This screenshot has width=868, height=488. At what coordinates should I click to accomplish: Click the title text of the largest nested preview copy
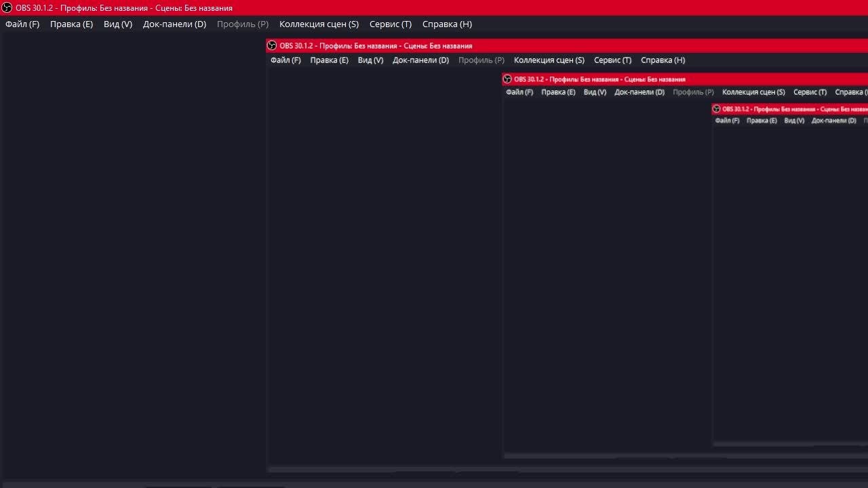tap(376, 46)
